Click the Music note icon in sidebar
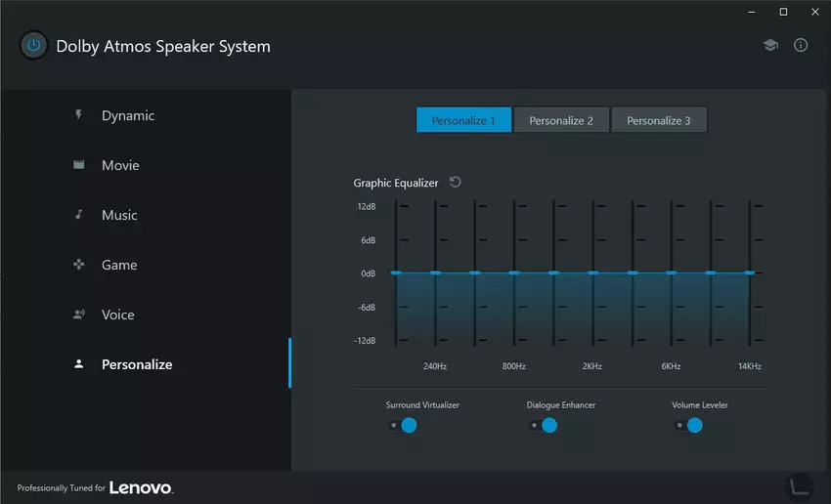The height and width of the screenshot is (504, 831). tap(79, 215)
